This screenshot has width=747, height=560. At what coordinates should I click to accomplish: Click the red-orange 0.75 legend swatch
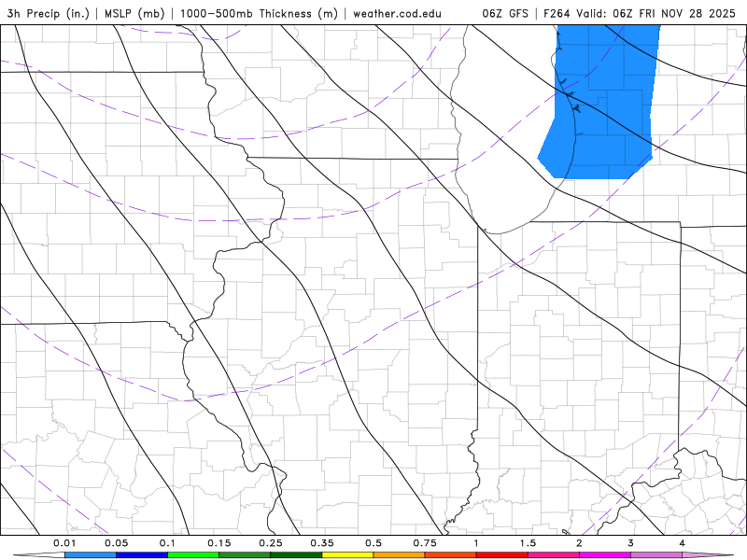[451, 555]
